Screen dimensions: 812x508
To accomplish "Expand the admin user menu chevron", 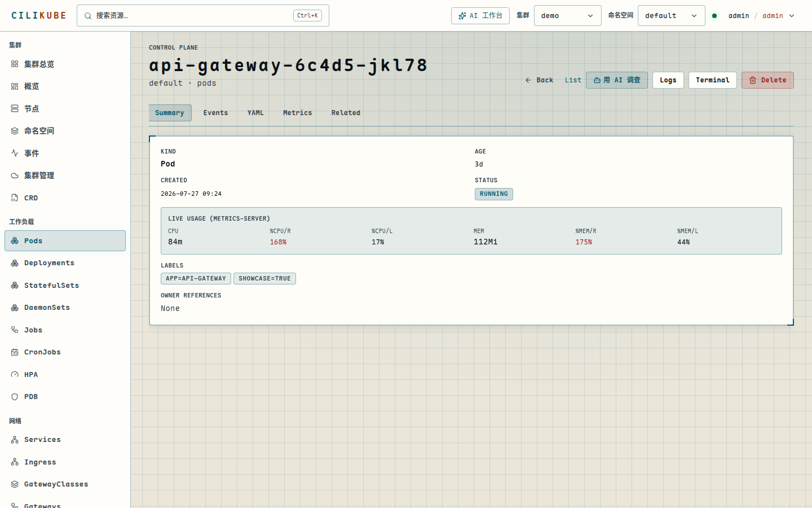I will point(792,16).
